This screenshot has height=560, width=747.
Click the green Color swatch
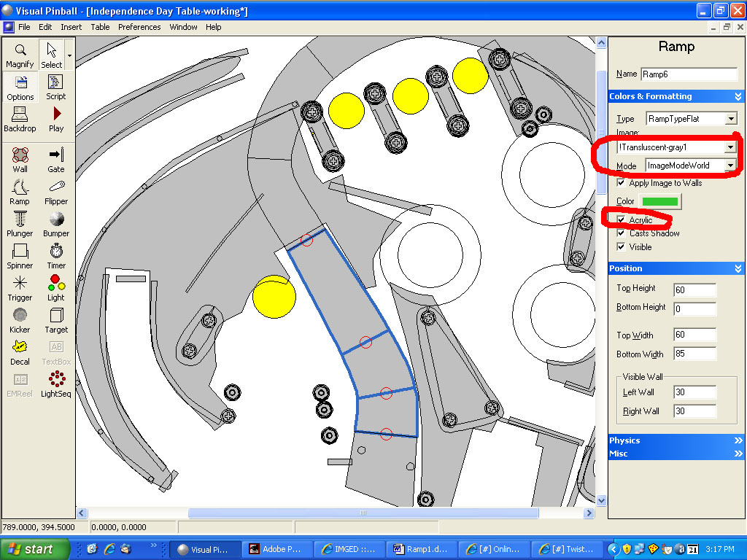point(659,201)
